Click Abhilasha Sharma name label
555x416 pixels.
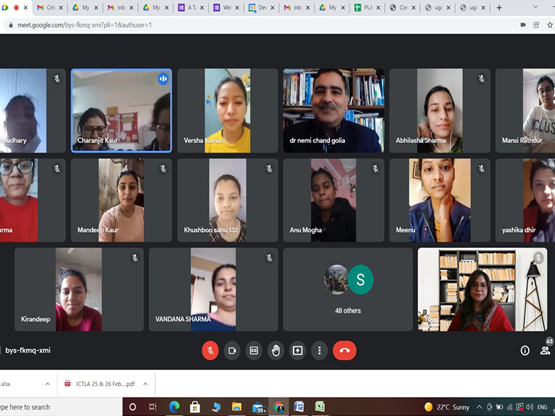[421, 141]
